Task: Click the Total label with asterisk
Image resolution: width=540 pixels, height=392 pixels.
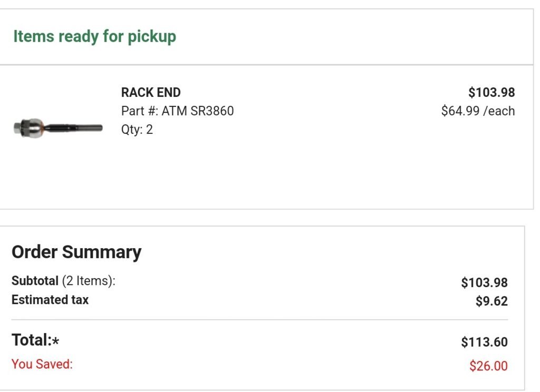Action: click(x=35, y=340)
